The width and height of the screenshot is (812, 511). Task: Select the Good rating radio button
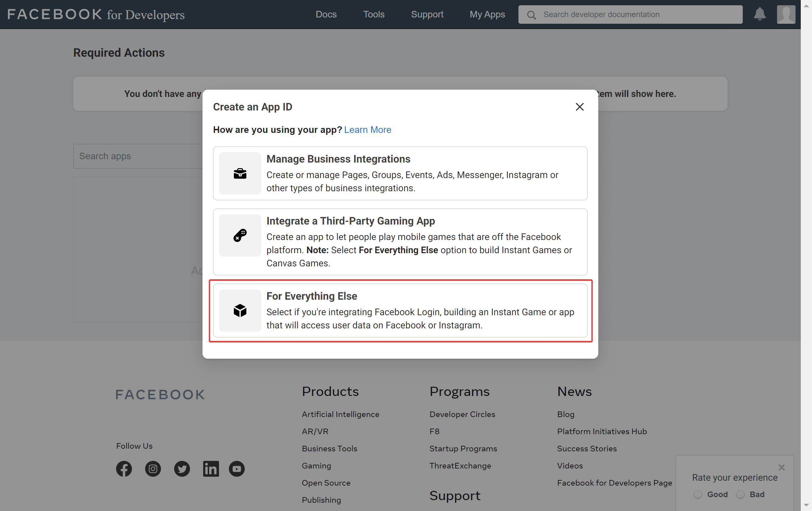click(x=698, y=494)
